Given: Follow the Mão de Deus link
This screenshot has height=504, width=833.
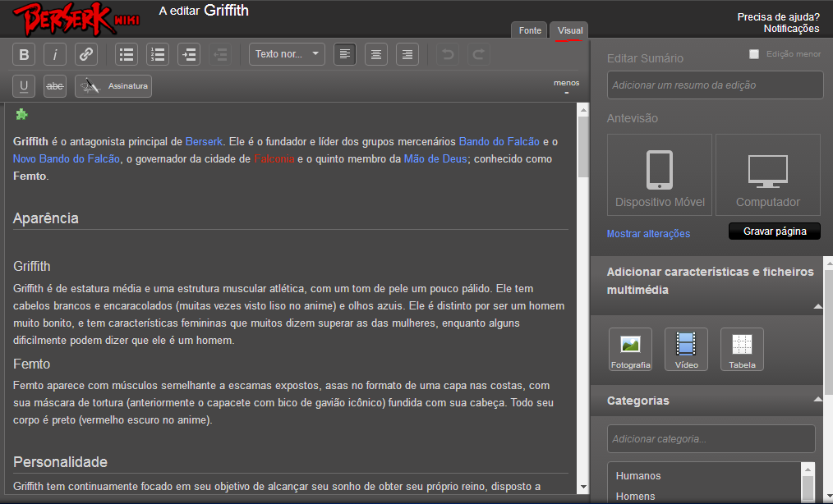Looking at the screenshot, I should [435, 158].
